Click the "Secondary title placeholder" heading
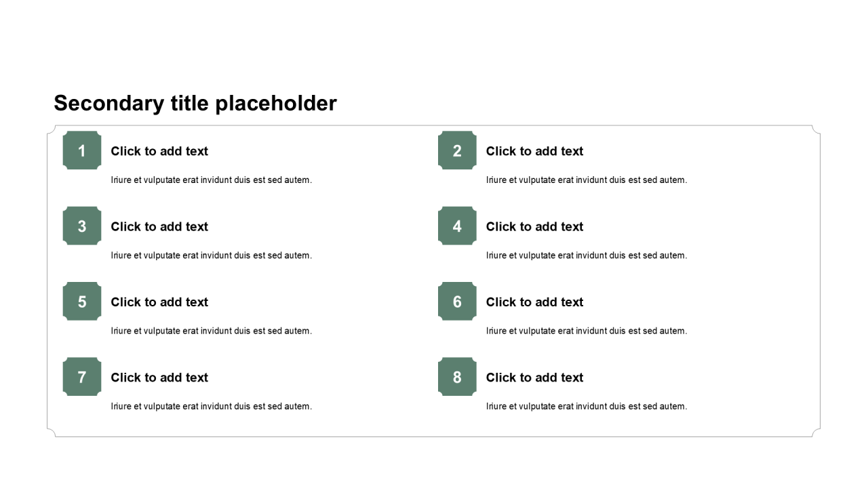 click(x=195, y=103)
